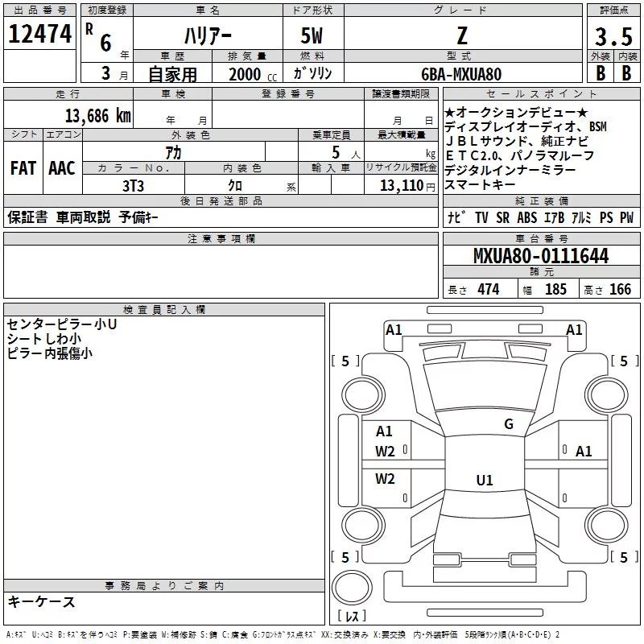Select the interior rating B under 内装
Image resolution: width=644 pixels, height=644 pixels.
pyautogui.click(x=627, y=73)
